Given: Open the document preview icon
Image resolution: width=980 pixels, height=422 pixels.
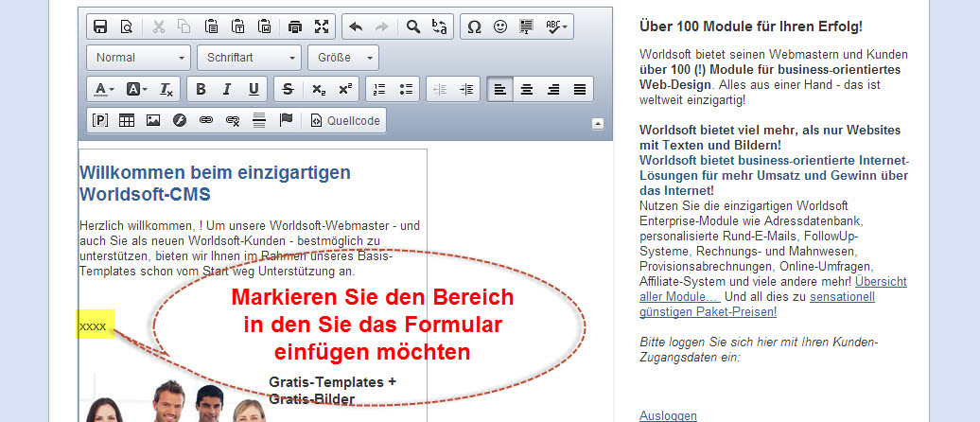Looking at the screenshot, I should (126, 26).
